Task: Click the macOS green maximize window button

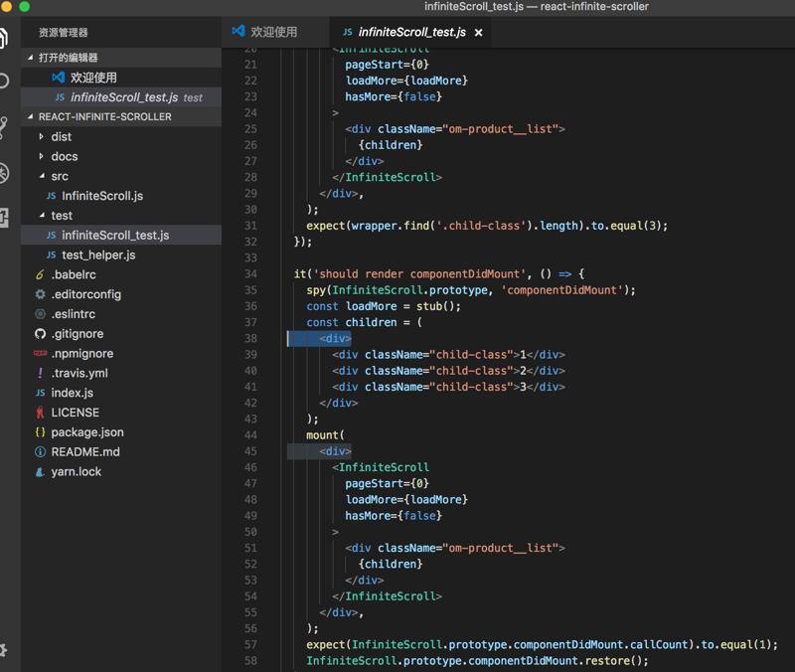Action: 25,7
